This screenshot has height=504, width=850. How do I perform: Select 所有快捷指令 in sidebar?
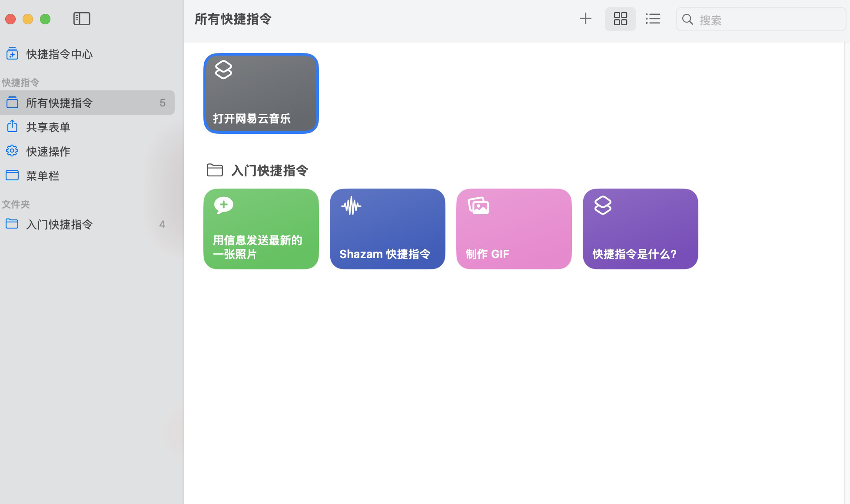click(x=59, y=103)
